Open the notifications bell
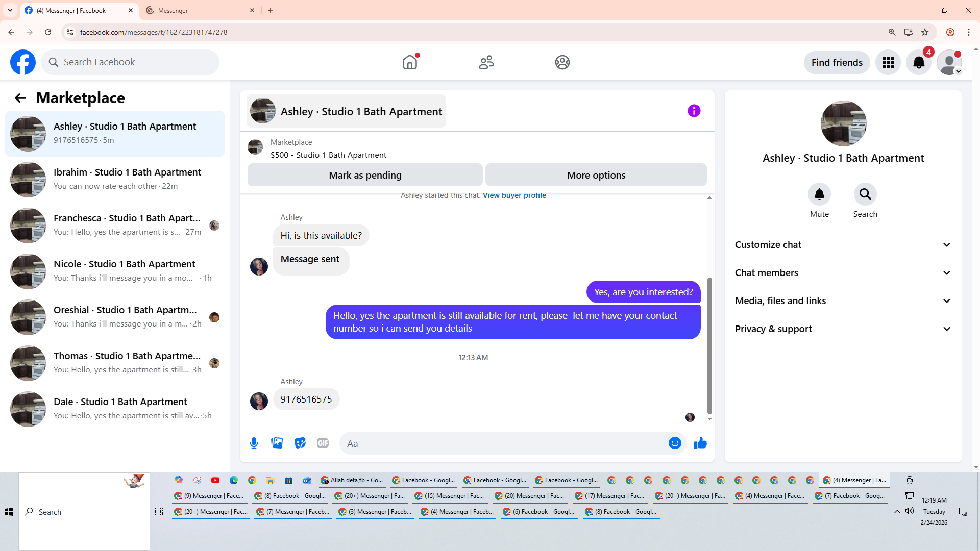This screenshot has width=980, height=551. click(x=918, y=62)
